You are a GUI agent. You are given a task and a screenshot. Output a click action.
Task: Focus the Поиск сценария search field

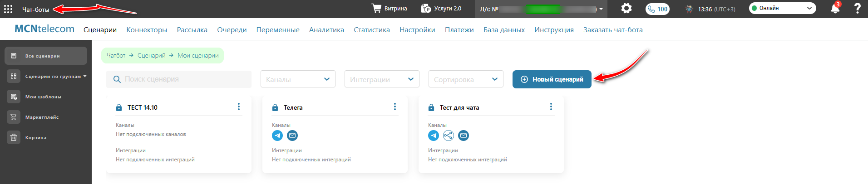179,79
